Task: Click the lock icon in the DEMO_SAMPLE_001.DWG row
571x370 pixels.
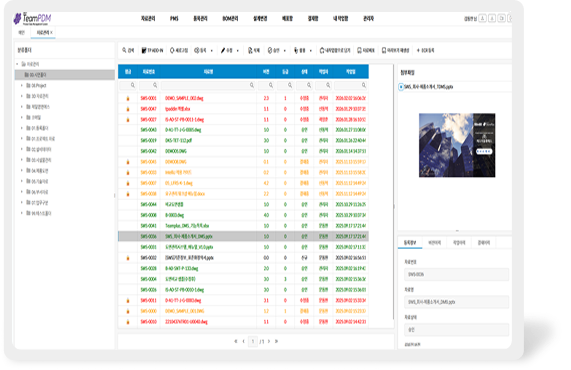Action: tap(128, 311)
